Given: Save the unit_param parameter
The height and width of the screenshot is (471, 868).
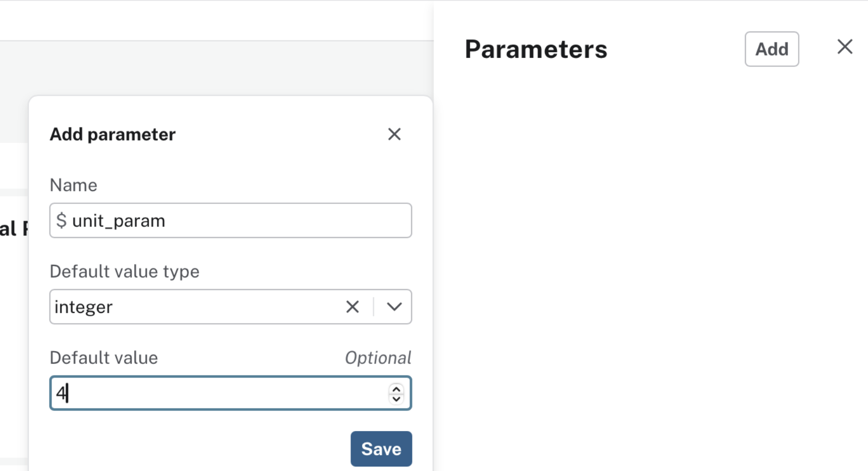Looking at the screenshot, I should point(381,448).
